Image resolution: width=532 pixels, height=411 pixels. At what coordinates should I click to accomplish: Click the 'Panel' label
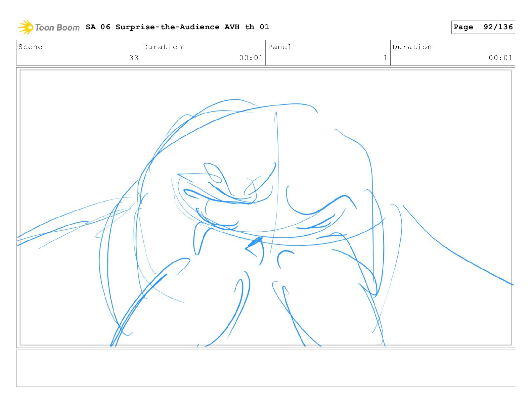click(x=280, y=47)
